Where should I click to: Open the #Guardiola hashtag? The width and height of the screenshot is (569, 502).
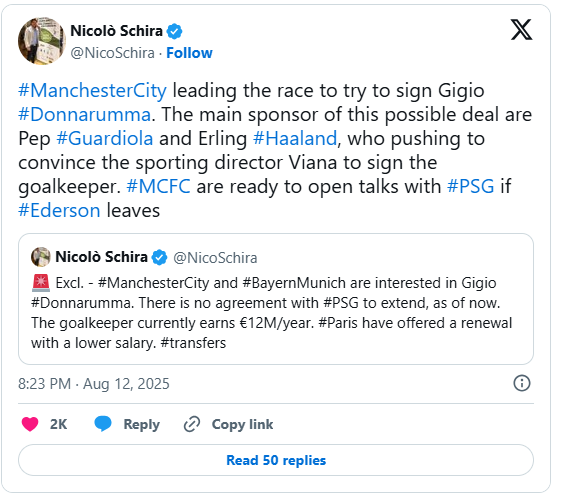click(105, 139)
